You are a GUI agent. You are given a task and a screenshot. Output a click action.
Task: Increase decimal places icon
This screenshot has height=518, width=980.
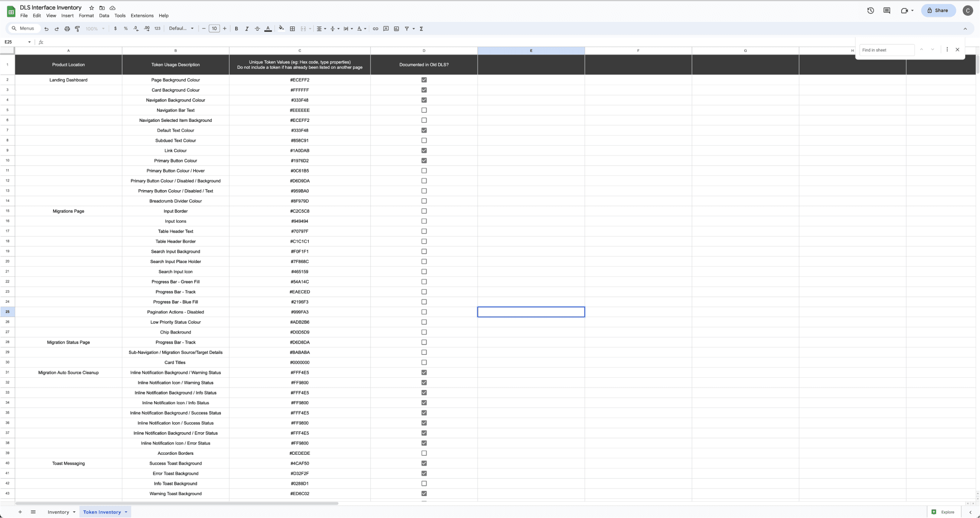147,29
